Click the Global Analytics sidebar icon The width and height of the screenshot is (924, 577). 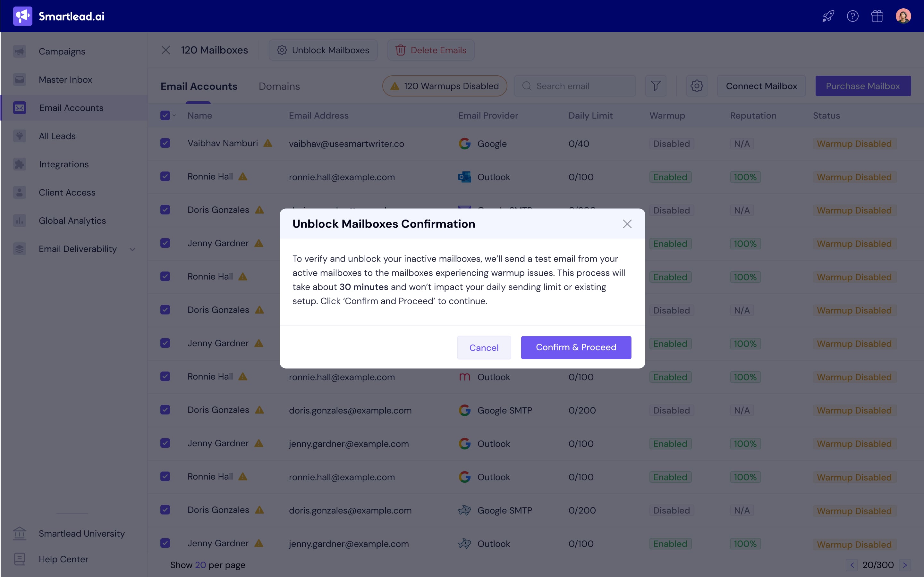(20, 221)
